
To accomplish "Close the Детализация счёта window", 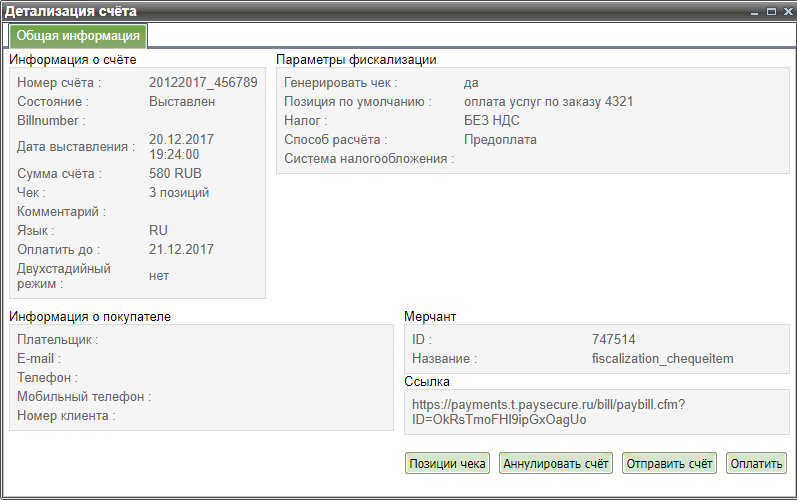I will point(786,11).
